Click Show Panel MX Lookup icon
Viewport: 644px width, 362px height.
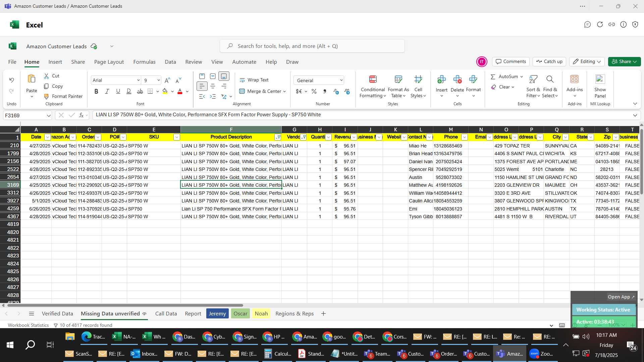point(600,79)
